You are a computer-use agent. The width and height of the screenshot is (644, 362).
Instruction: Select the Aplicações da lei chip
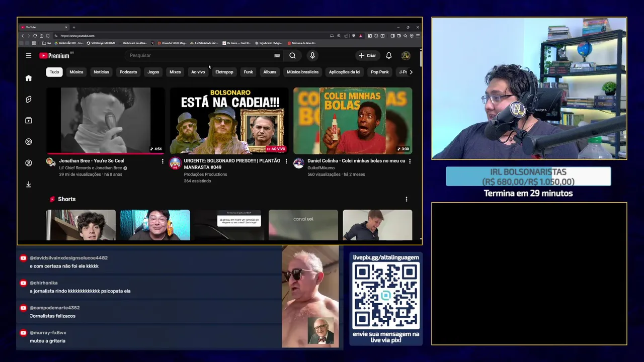point(345,72)
